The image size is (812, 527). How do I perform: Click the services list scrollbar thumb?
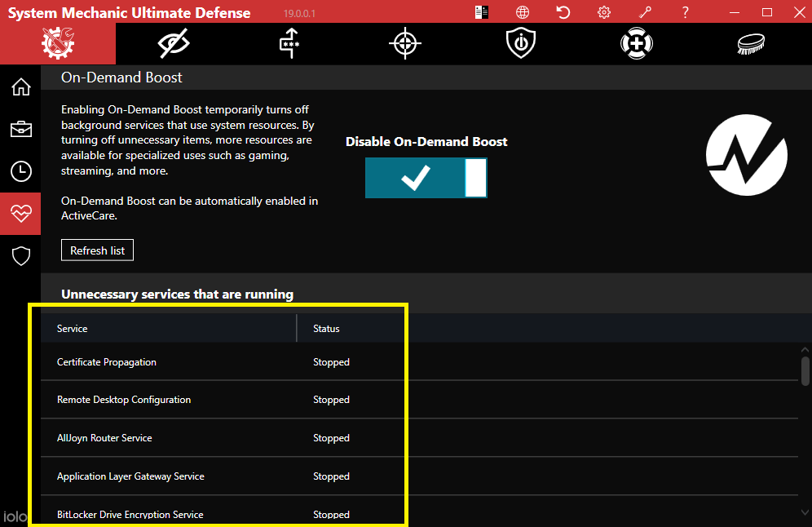pyautogui.click(x=805, y=371)
